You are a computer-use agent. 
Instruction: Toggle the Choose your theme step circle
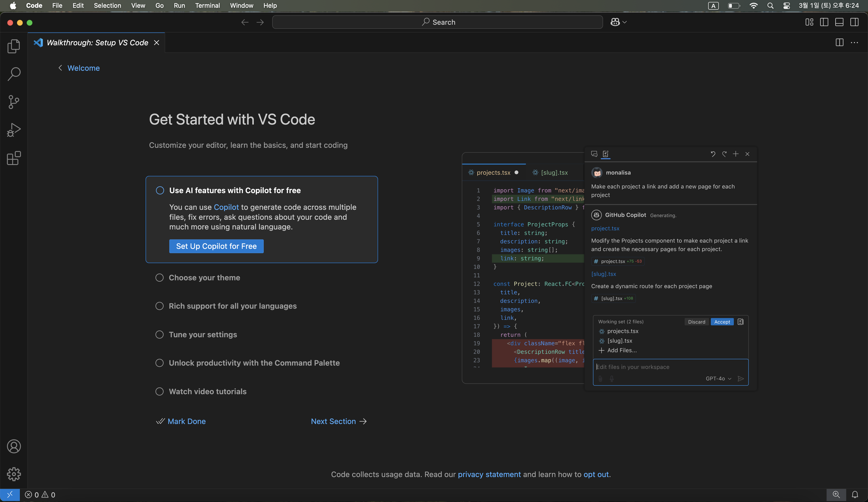pyautogui.click(x=159, y=277)
